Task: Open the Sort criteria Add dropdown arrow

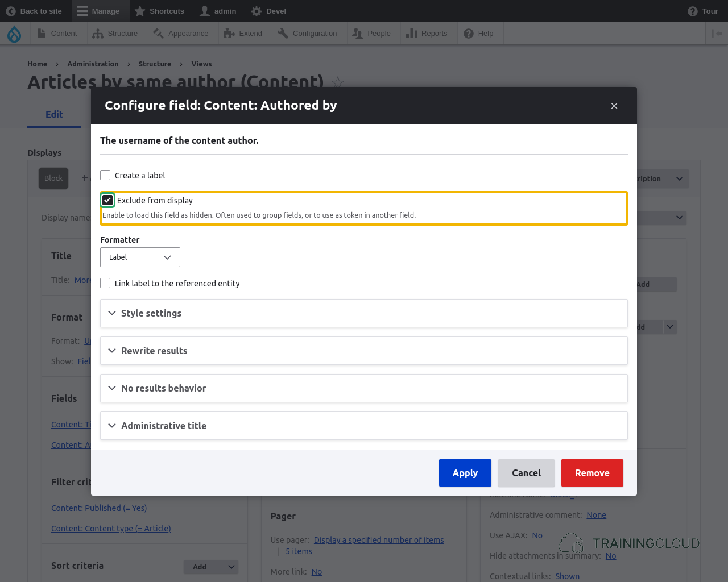Action: pyautogui.click(x=231, y=567)
